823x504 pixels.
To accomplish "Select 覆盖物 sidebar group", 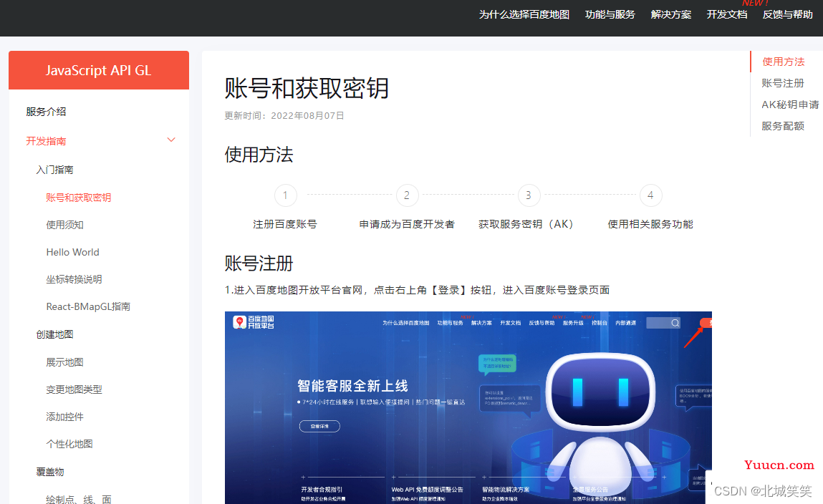I will [50, 472].
